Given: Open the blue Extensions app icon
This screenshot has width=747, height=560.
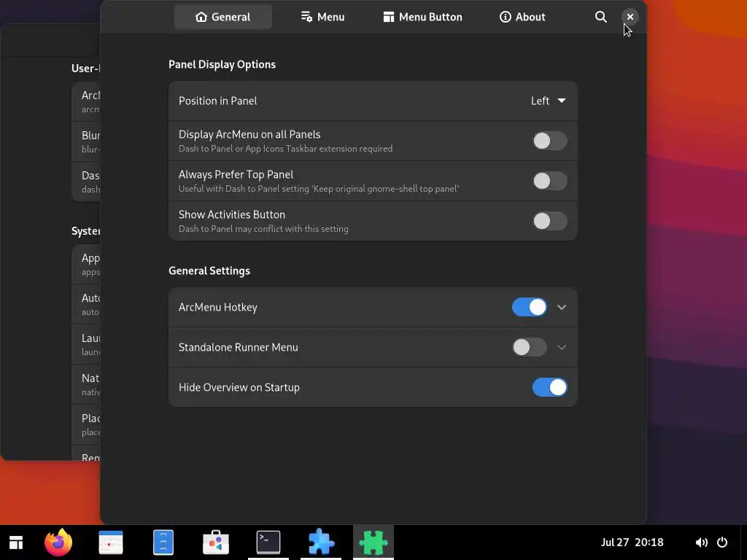Looking at the screenshot, I should (x=321, y=542).
